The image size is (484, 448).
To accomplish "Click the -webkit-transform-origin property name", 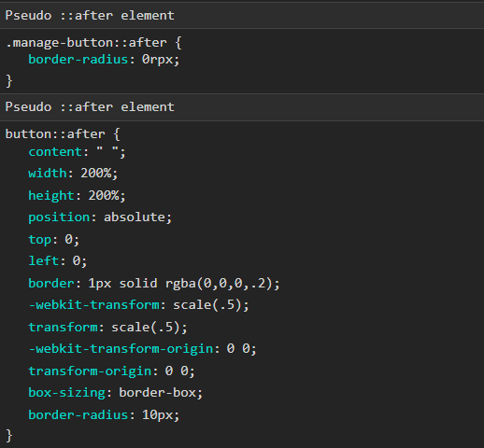I will point(121,349).
